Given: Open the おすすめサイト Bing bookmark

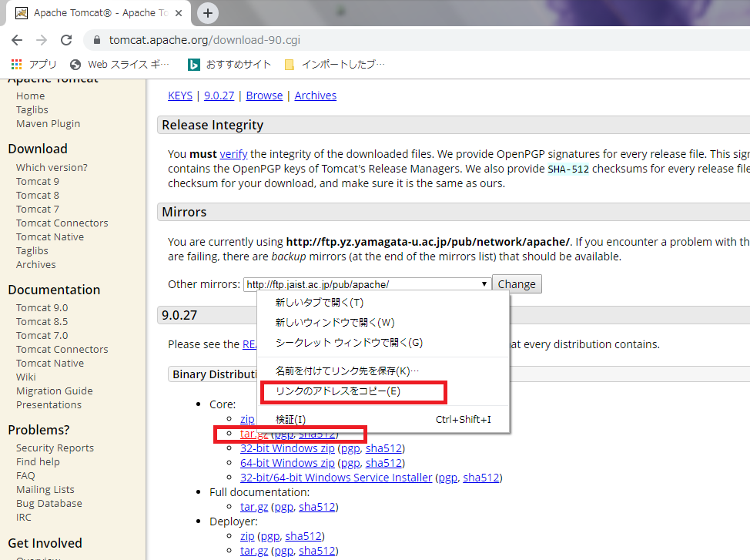Looking at the screenshot, I should point(229,64).
